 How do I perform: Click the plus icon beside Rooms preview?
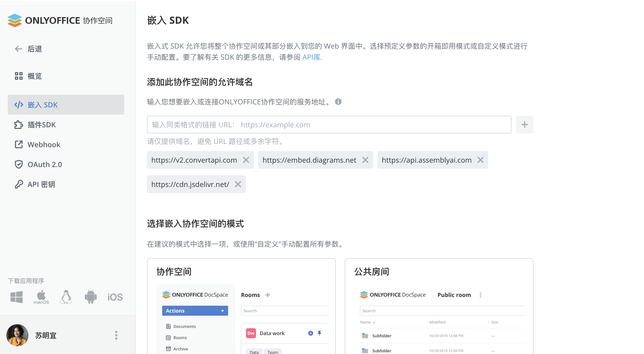[x=268, y=295]
